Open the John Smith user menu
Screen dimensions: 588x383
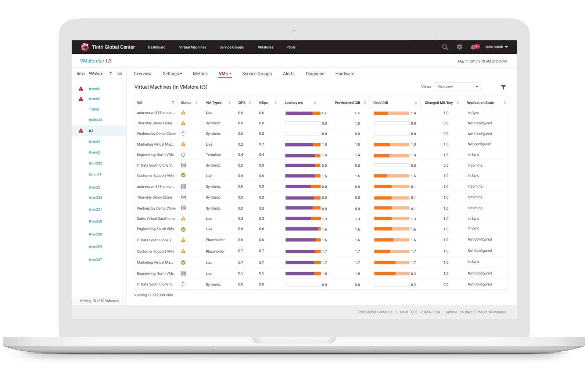click(x=496, y=47)
